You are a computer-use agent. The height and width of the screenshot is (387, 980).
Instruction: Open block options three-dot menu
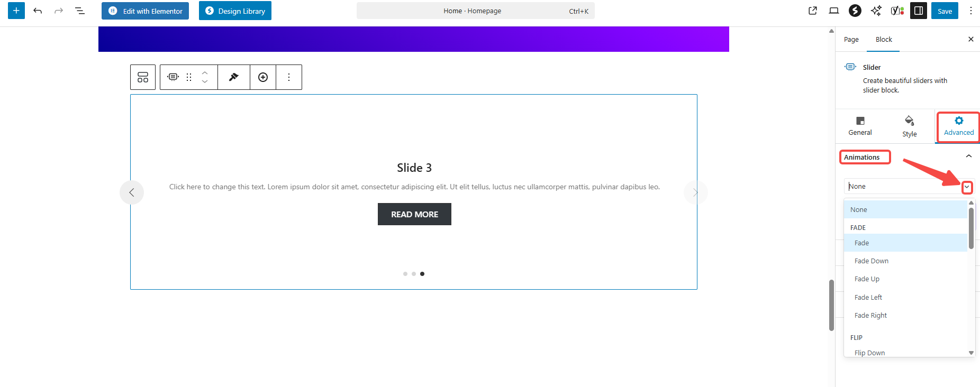pyautogui.click(x=289, y=77)
